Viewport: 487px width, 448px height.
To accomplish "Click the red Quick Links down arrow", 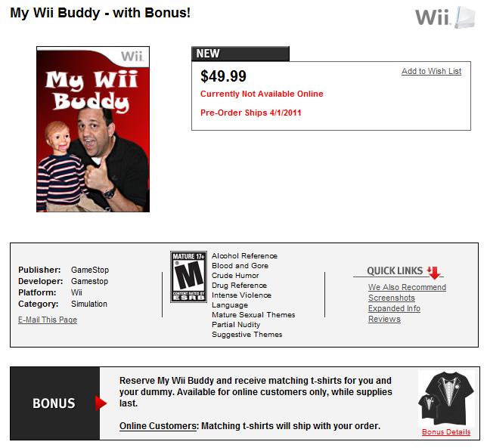I will coord(433,272).
